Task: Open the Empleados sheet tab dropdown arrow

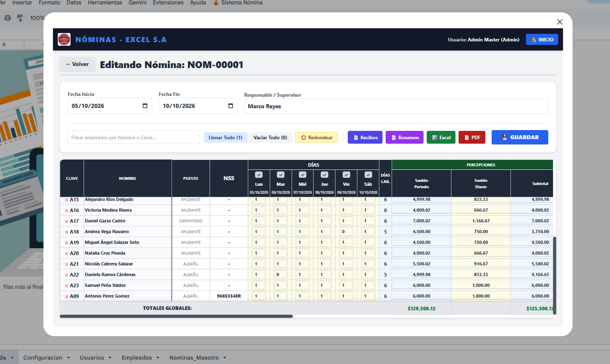Action: 159,358
